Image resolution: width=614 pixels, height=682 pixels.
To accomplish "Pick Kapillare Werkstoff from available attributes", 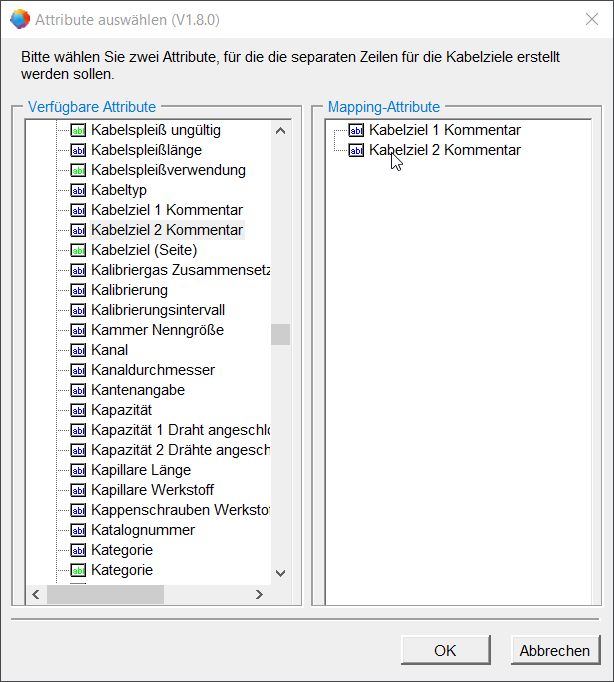I will [154, 490].
